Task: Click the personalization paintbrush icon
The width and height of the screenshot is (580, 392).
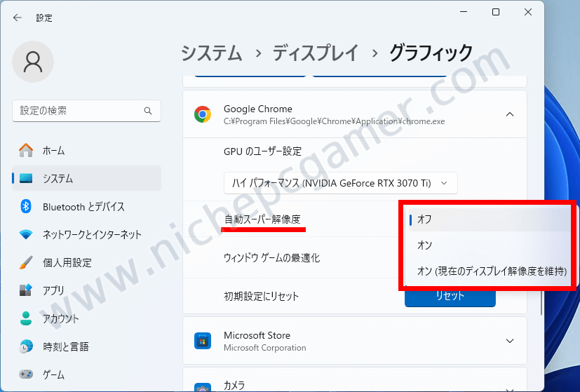Action: [26, 262]
